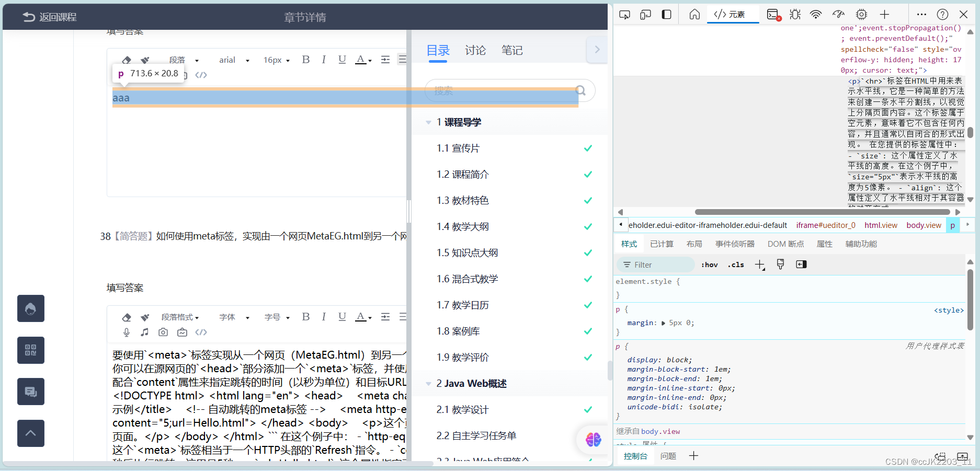Toggle the .cls element classes button
This screenshot has width=980, height=471.
[736, 265]
